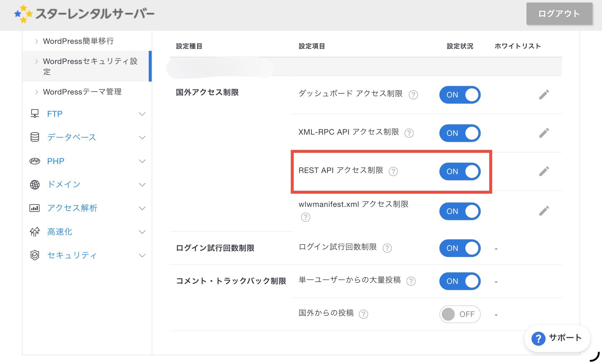Expand the セキュリティ sidebar chevron
Image resolution: width=602 pixels, height=364 pixels.
tap(142, 255)
